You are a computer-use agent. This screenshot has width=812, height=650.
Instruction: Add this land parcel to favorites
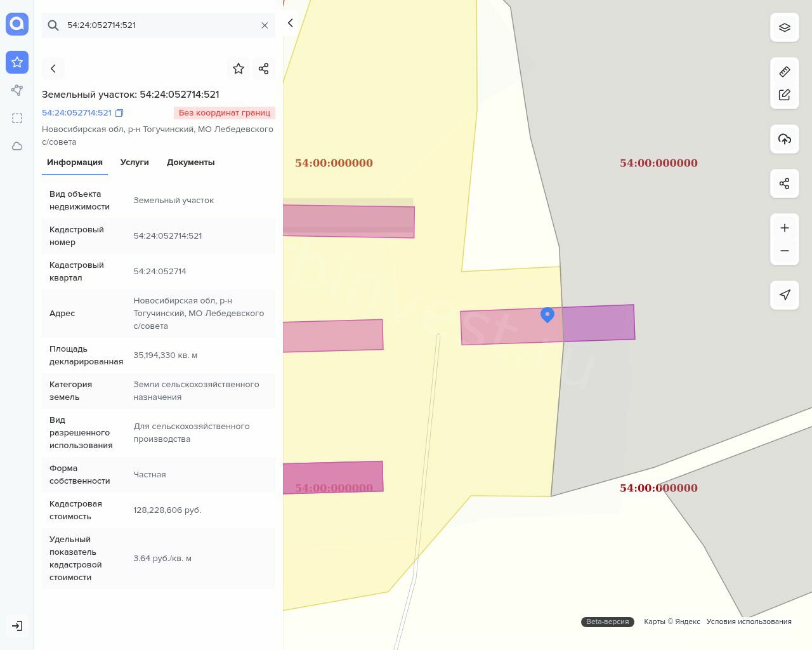point(239,69)
